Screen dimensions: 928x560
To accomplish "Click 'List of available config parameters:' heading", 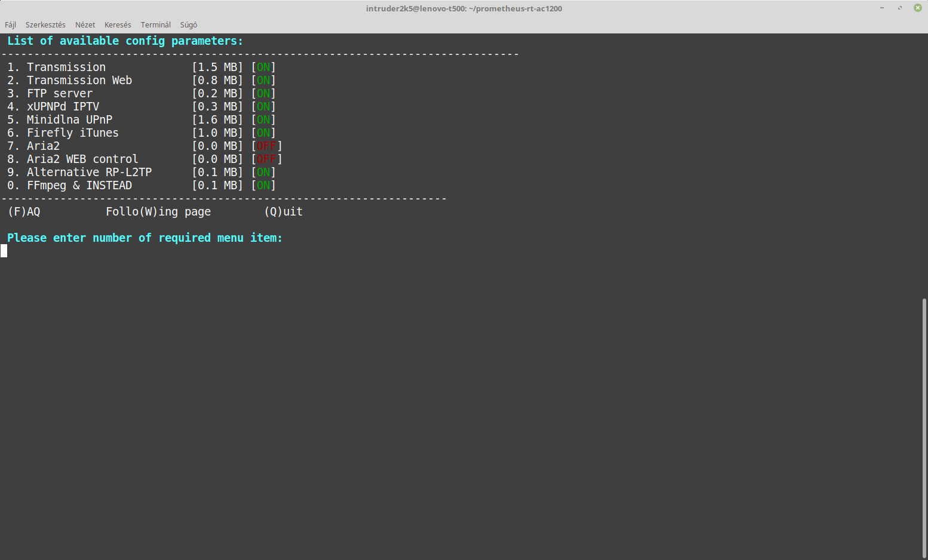I will tap(125, 41).
